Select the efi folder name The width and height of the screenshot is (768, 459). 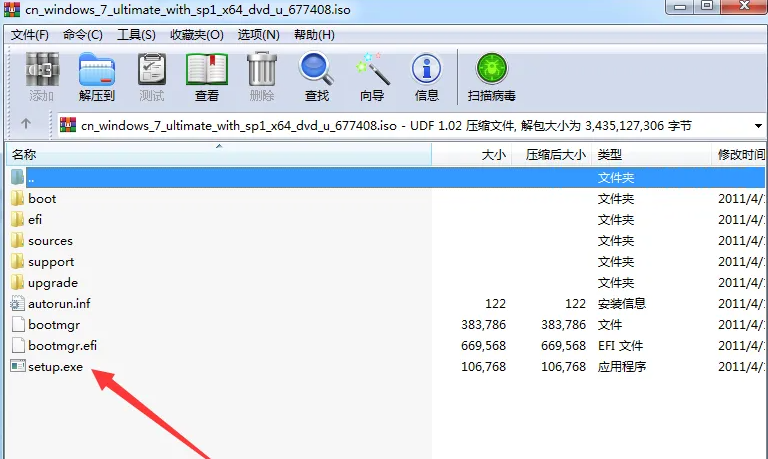tap(35, 219)
